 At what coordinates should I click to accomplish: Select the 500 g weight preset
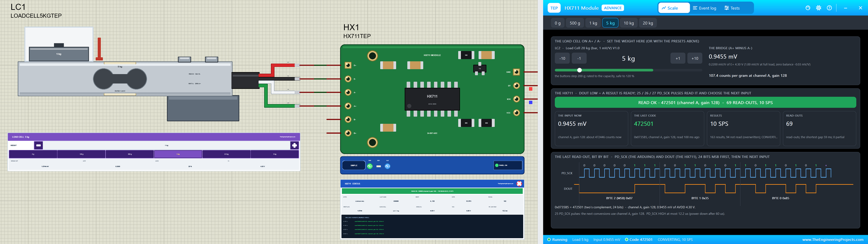click(x=575, y=23)
